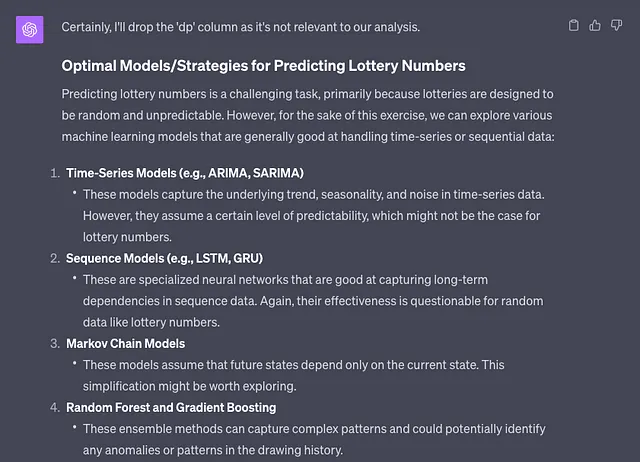Click the Optimal Models/Strategies heading
The width and height of the screenshot is (640, 462).
[263, 66]
